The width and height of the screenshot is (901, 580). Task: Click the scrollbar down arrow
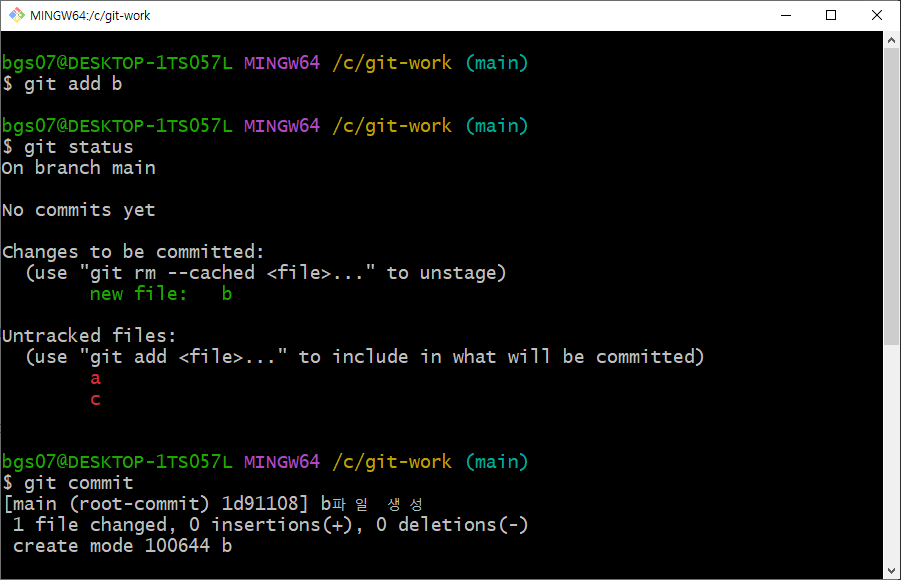[x=890, y=570]
